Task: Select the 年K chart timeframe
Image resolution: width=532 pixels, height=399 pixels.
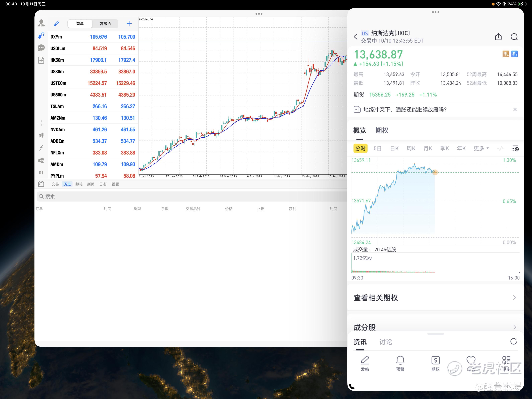Action: (461, 148)
